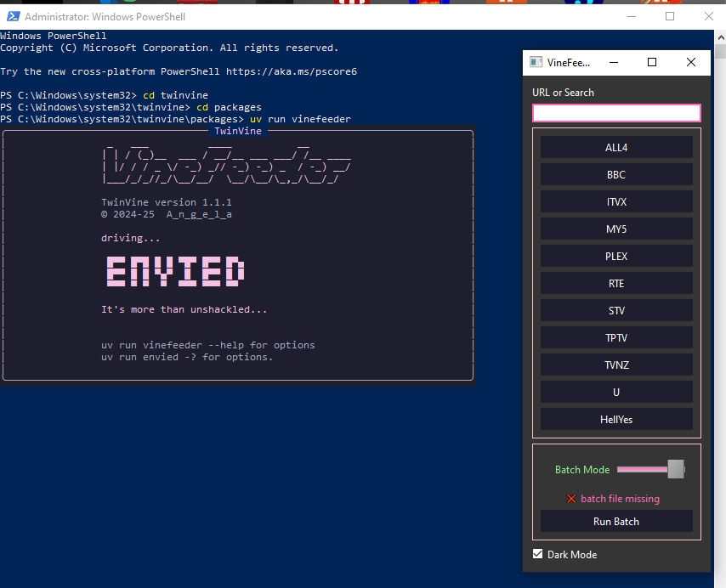Maximize the PowerShell window
This screenshot has height=588, width=726.
tap(670, 17)
